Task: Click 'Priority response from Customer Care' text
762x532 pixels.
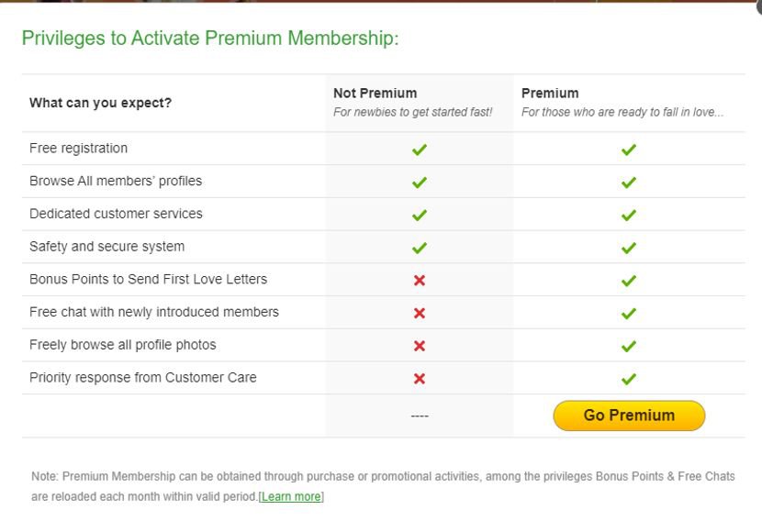Action: [143, 377]
